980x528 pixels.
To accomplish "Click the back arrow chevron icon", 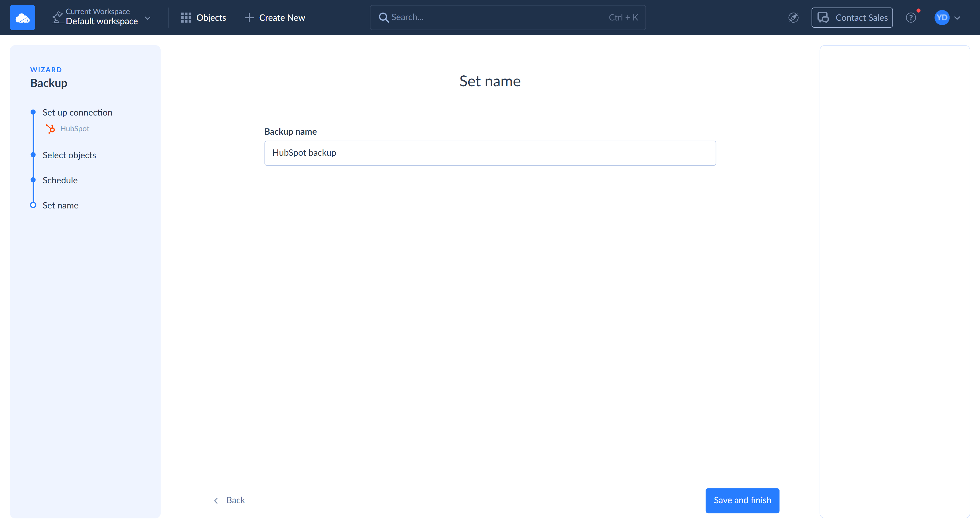I will point(216,501).
